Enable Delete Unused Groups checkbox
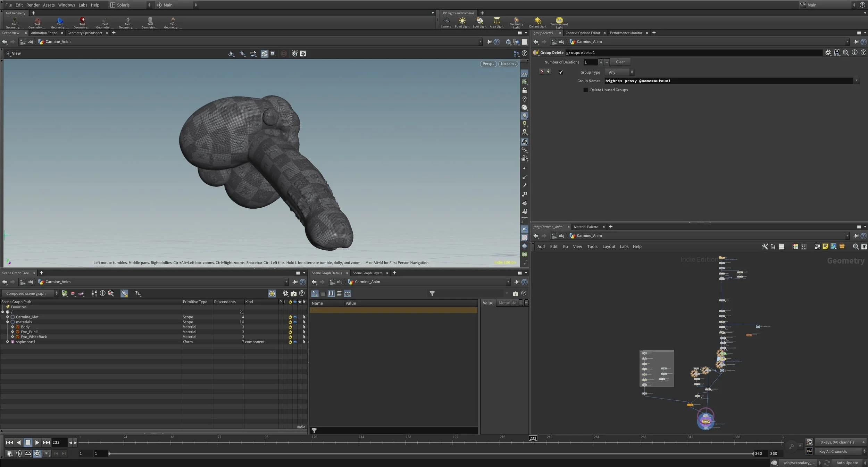The width and height of the screenshot is (868, 467). [586, 90]
